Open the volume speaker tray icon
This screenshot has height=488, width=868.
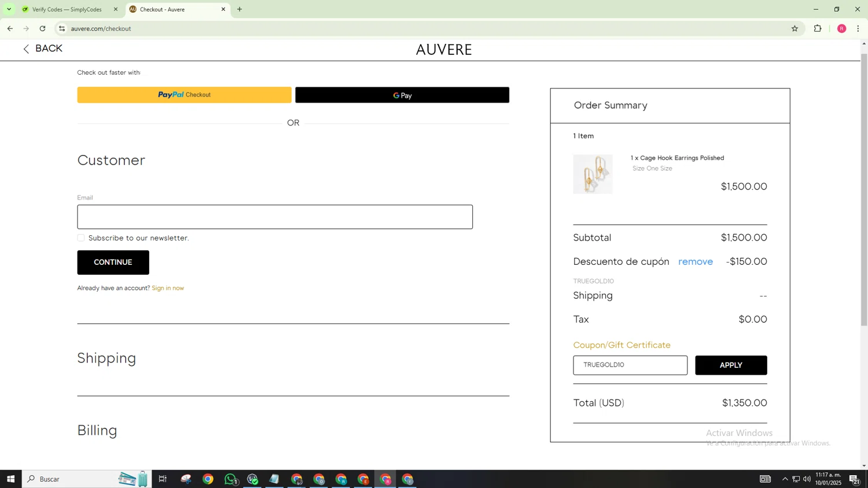click(807, 479)
